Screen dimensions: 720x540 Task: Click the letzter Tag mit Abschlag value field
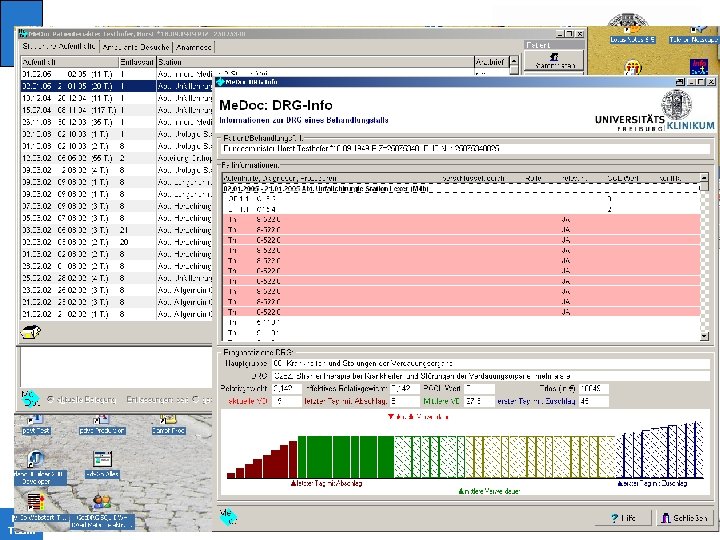pyautogui.click(x=404, y=401)
